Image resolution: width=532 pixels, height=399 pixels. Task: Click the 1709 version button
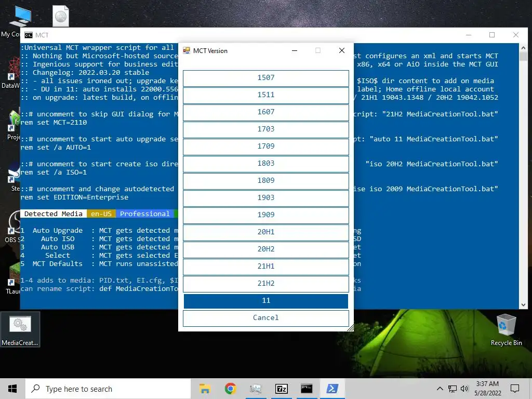[265, 147]
